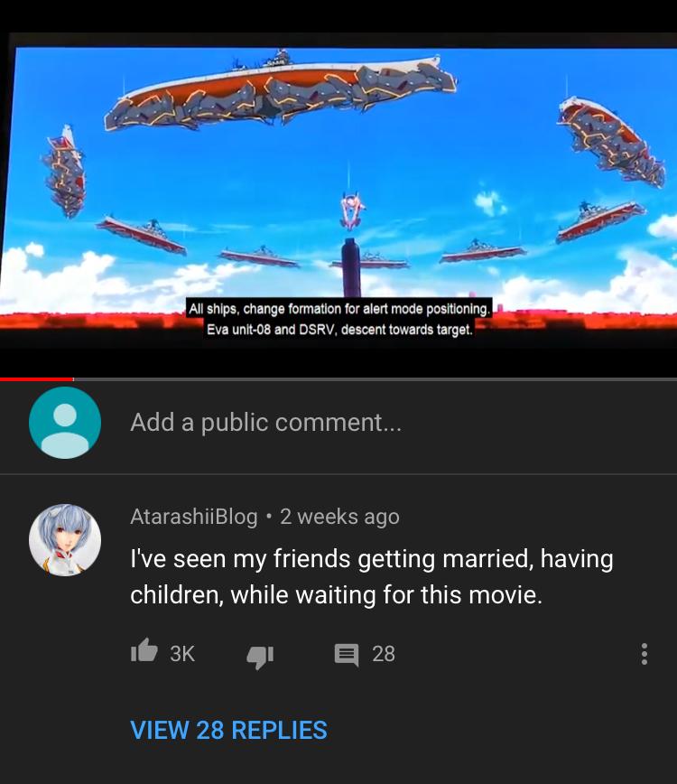Dislike the comment with thumbs down icon

[260, 656]
